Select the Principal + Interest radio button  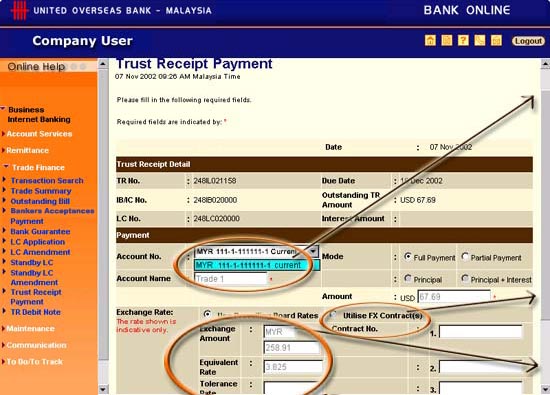click(465, 279)
